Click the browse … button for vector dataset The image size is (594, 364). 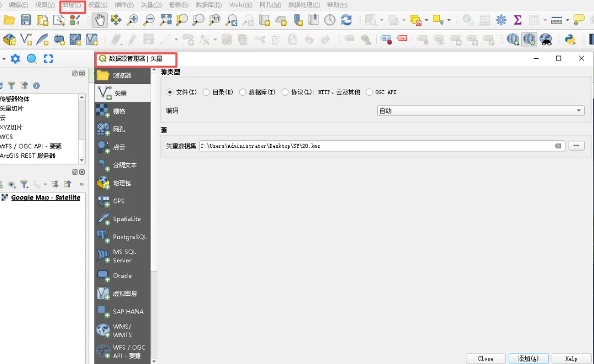pyautogui.click(x=576, y=146)
